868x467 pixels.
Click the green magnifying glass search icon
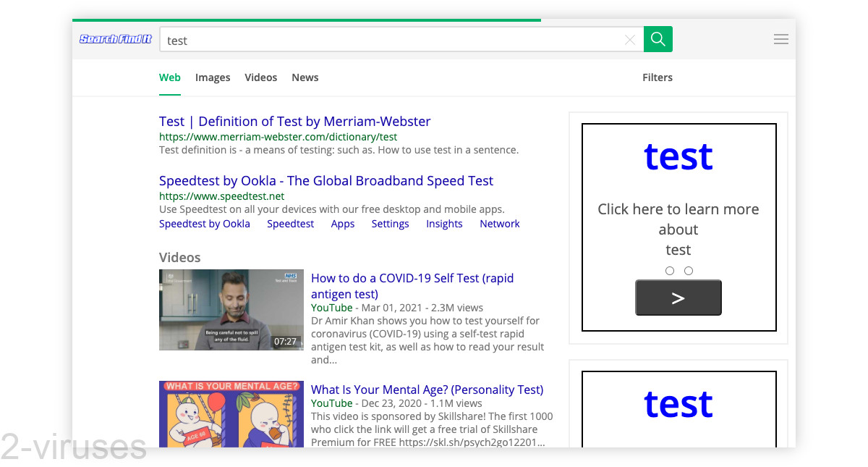(x=658, y=39)
